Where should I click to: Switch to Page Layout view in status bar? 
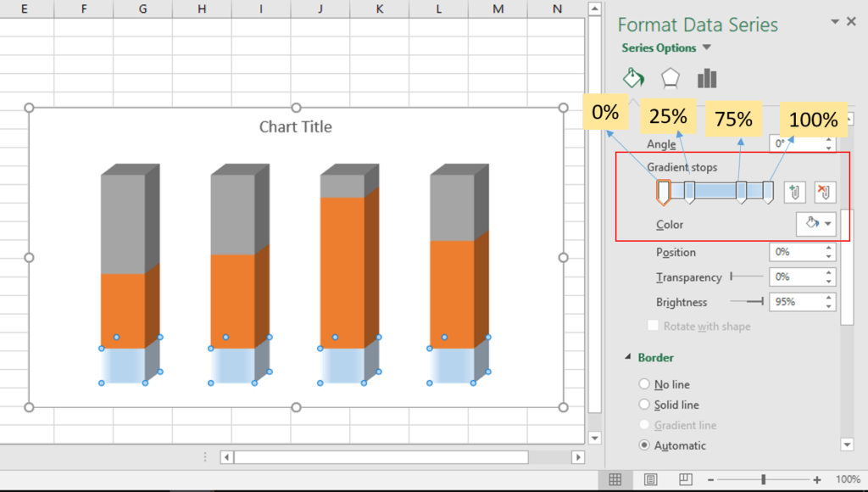point(649,479)
